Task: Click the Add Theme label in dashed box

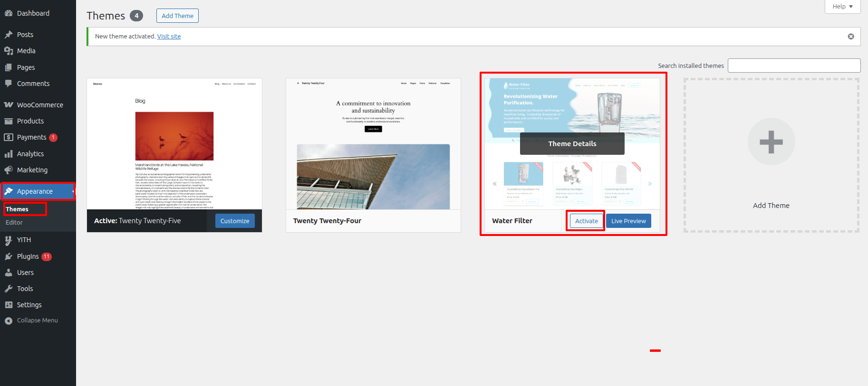Action: point(771,206)
